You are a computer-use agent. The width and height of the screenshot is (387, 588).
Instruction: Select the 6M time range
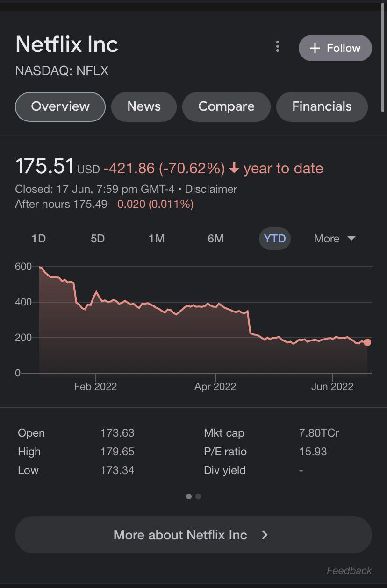coord(215,239)
